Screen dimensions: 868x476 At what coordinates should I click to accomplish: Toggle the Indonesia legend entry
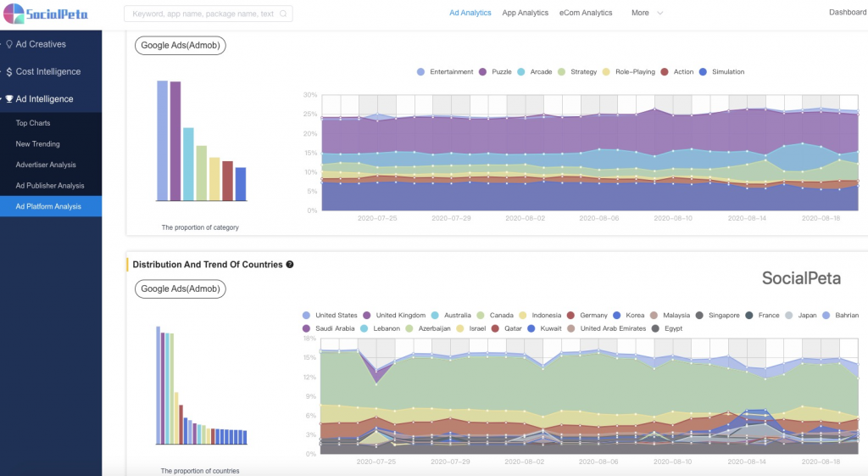540,316
